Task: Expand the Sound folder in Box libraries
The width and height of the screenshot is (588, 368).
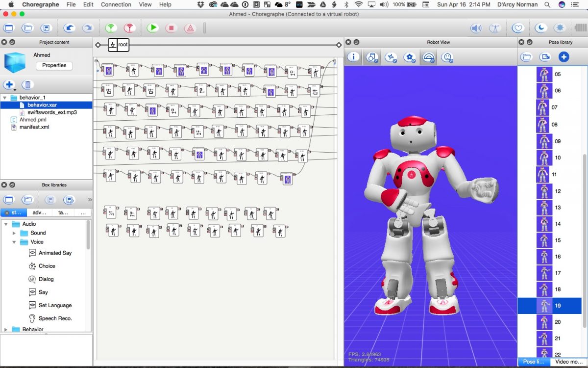Action: click(x=14, y=233)
